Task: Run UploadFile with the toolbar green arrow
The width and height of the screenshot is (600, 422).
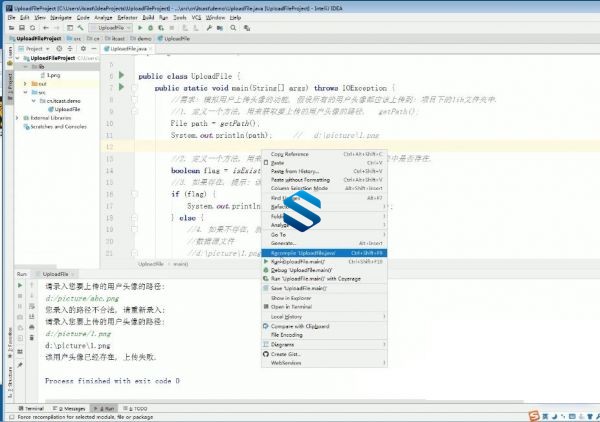Action: click(140, 28)
